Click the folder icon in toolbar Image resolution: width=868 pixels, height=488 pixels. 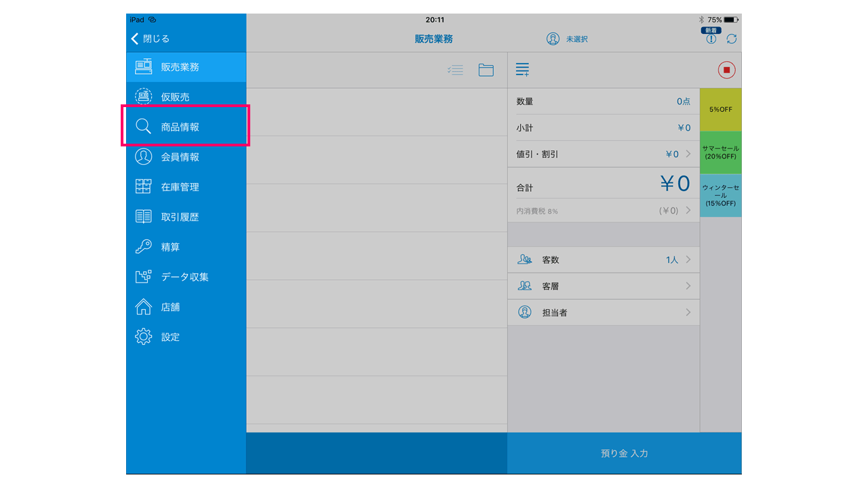pyautogui.click(x=486, y=70)
